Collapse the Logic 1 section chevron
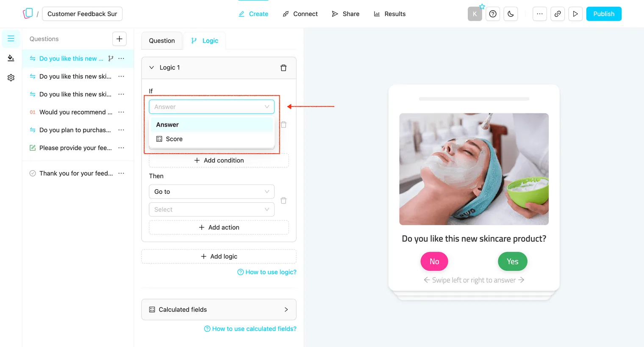 [x=152, y=68]
